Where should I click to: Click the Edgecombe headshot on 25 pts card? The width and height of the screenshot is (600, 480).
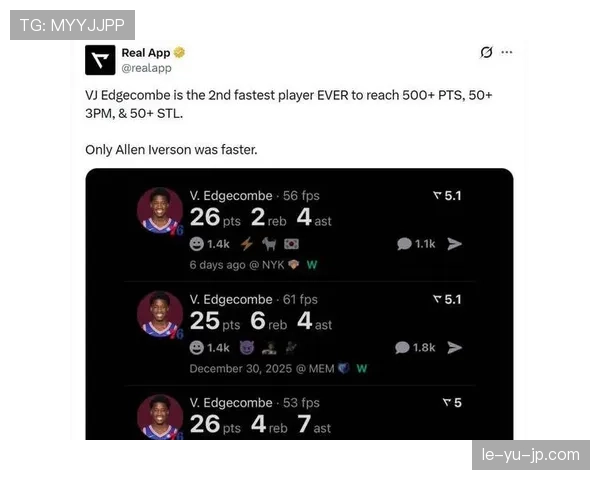point(160,314)
